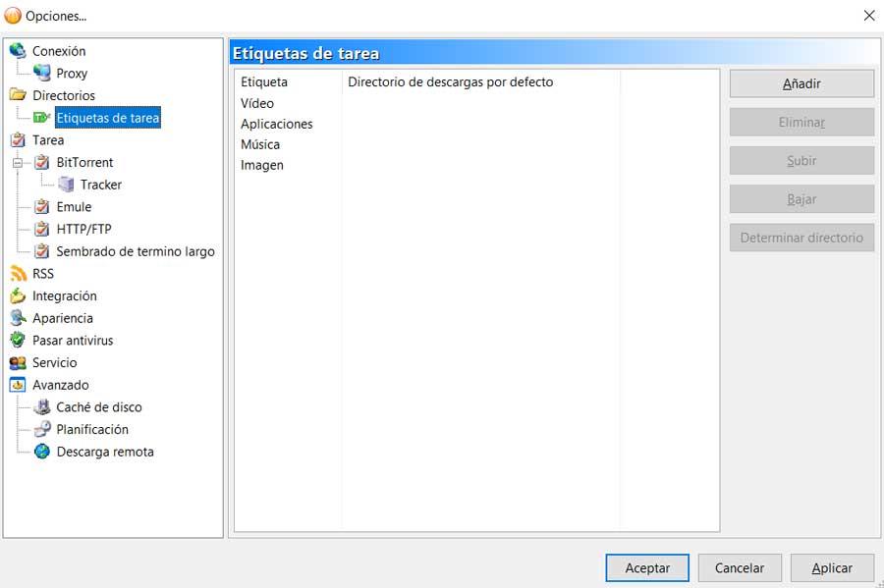Click the Caché de disco icon

pos(41,406)
